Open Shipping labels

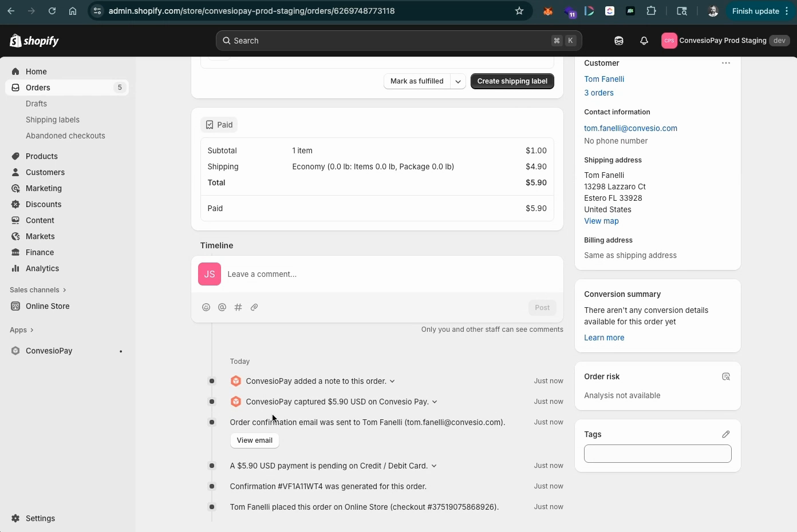click(x=53, y=120)
